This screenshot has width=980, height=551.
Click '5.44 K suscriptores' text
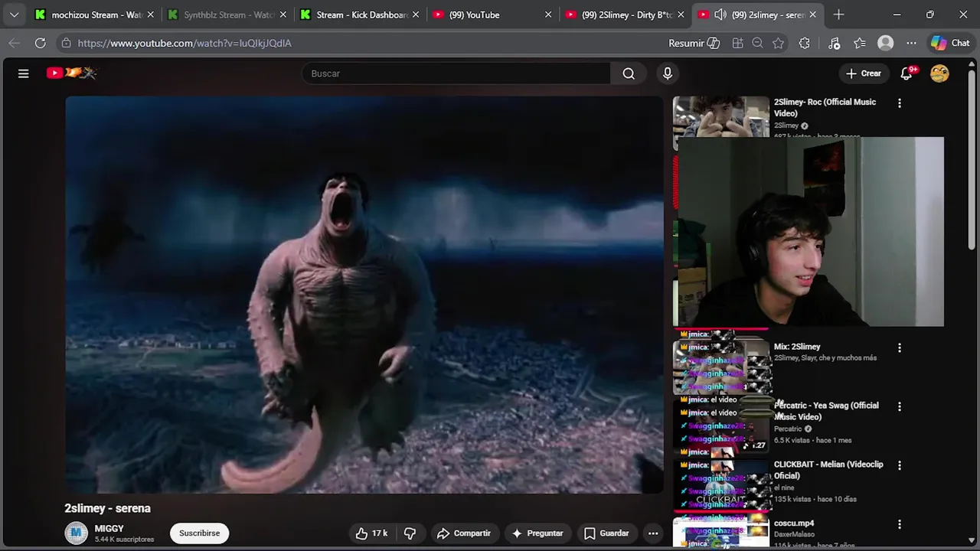[124, 540]
